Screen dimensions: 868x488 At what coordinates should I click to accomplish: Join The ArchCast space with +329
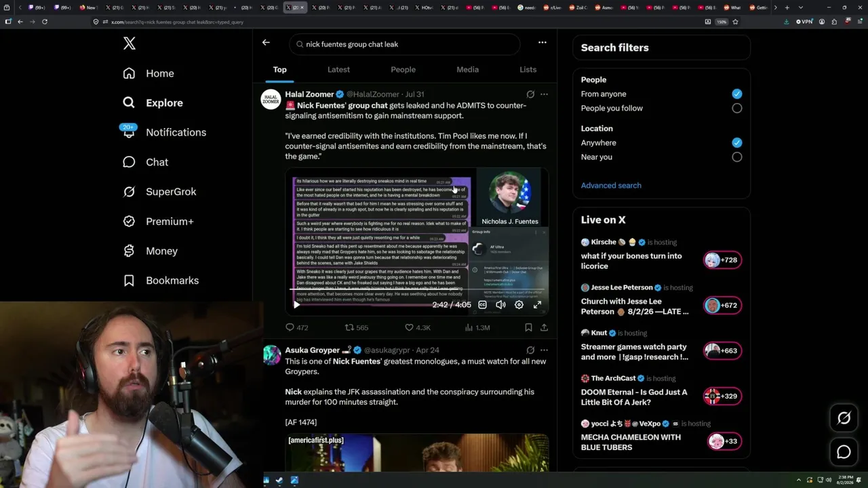pyautogui.click(x=723, y=396)
